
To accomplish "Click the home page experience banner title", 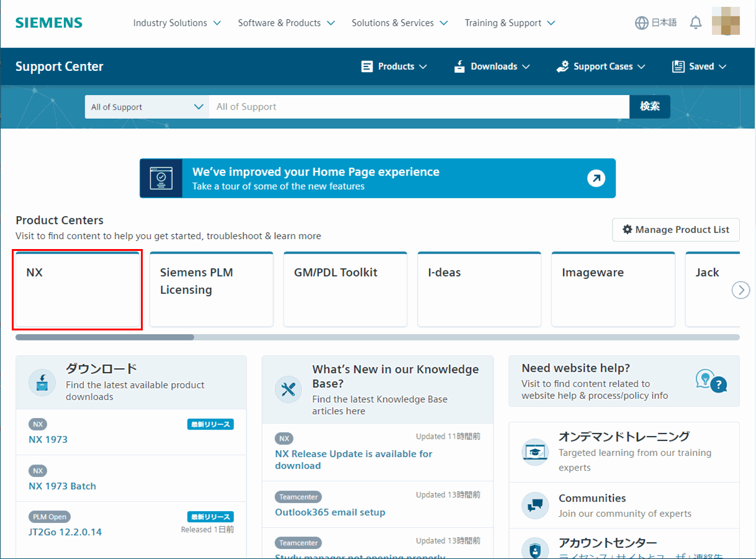I will pos(316,172).
